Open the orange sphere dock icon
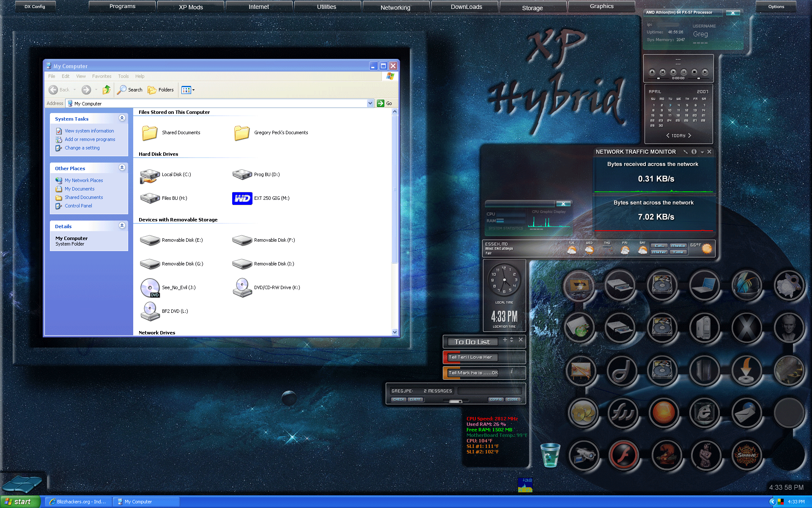Viewport: 812px width, 508px height. click(x=664, y=413)
